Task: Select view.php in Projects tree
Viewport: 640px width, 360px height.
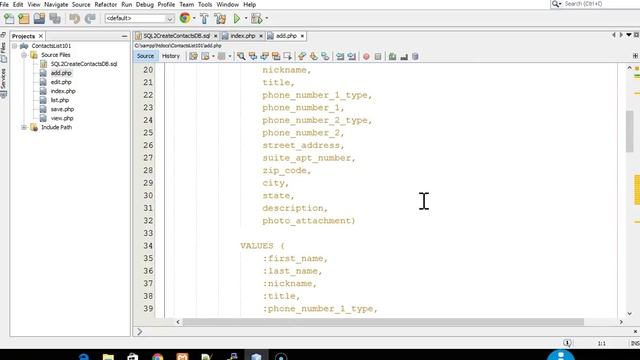Action: 62,118
